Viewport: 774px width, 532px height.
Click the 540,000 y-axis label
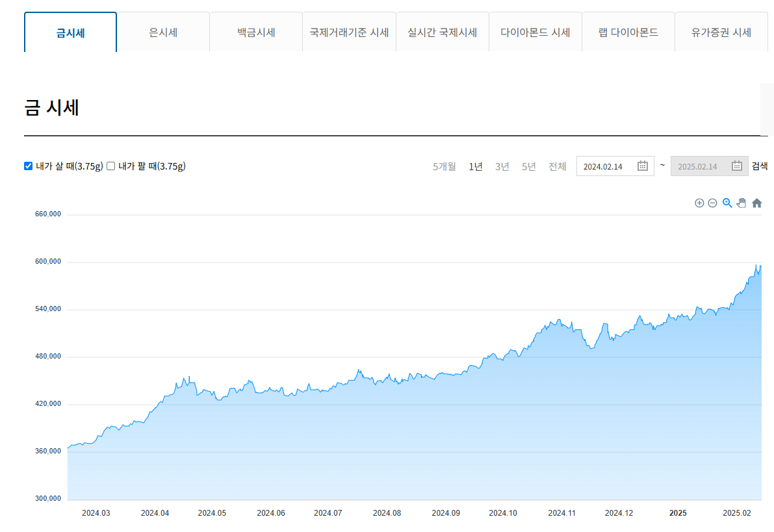point(48,309)
